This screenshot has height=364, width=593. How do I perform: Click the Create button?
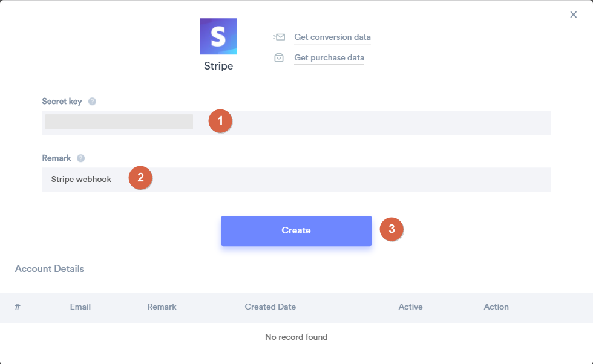click(296, 231)
